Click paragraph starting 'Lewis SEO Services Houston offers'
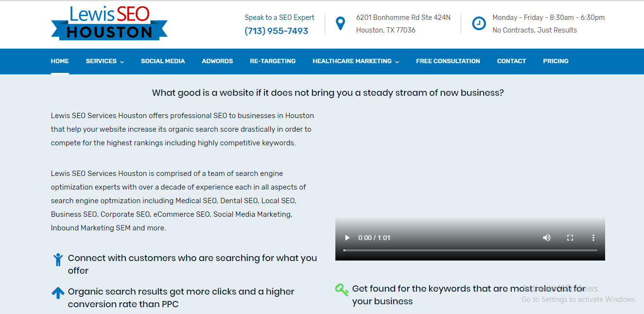The width and height of the screenshot is (644, 314). 182,129
